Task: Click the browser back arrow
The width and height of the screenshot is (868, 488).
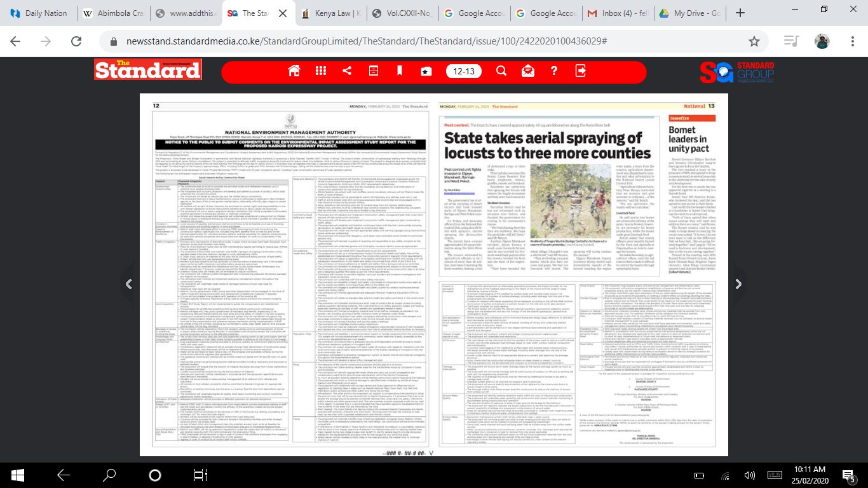Action: (x=16, y=41)
